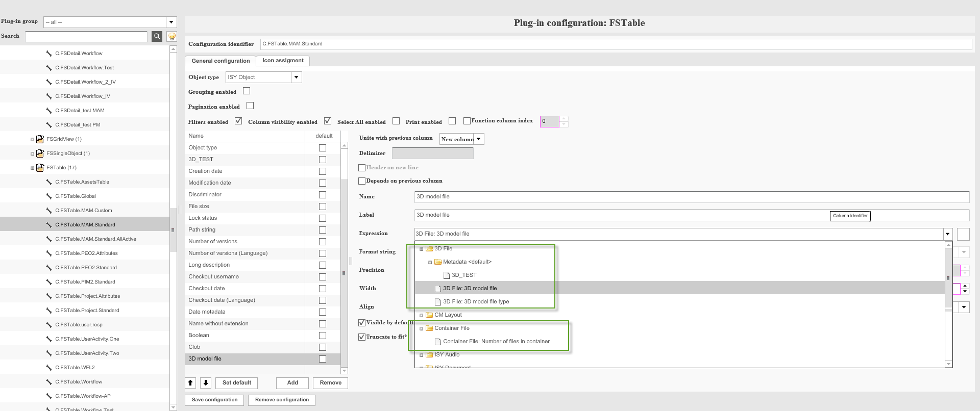Viewport: 980px width, 411px height.
Task: Click wrench icon beside C.FSTable.Global
Action: 49,196
